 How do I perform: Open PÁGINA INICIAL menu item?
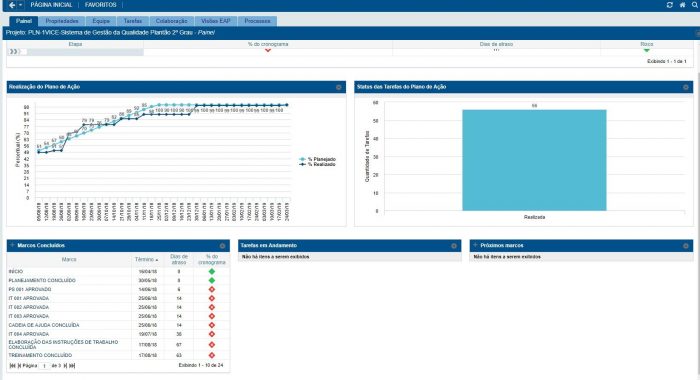coord(51,5)
